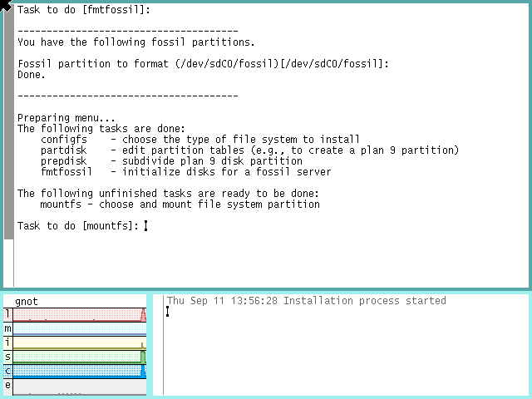The image size is (532, 399).
Task: Click the log window's left scrollbar
Action: click(x=158, y=345)
